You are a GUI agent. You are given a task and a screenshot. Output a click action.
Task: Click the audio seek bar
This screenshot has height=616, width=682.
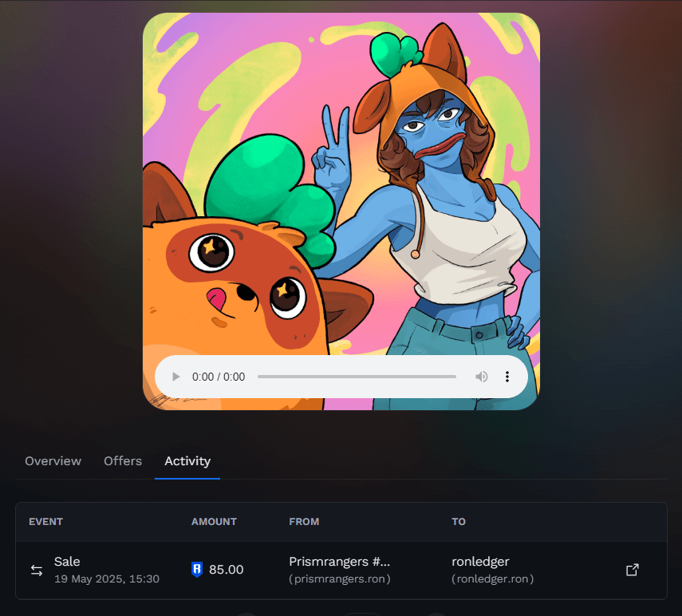point(357,377)
